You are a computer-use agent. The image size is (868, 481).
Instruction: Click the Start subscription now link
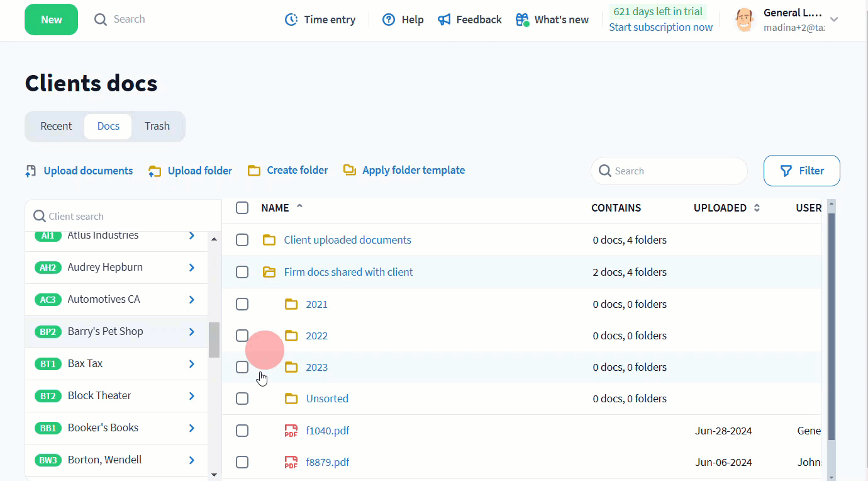(660, 27)
